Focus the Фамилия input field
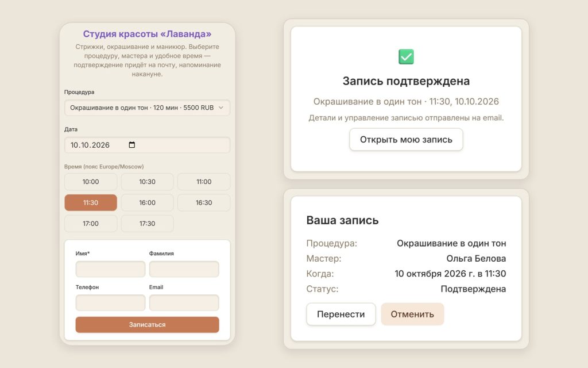The height and width of the screenshot is (368, 588). click(184, 269)
